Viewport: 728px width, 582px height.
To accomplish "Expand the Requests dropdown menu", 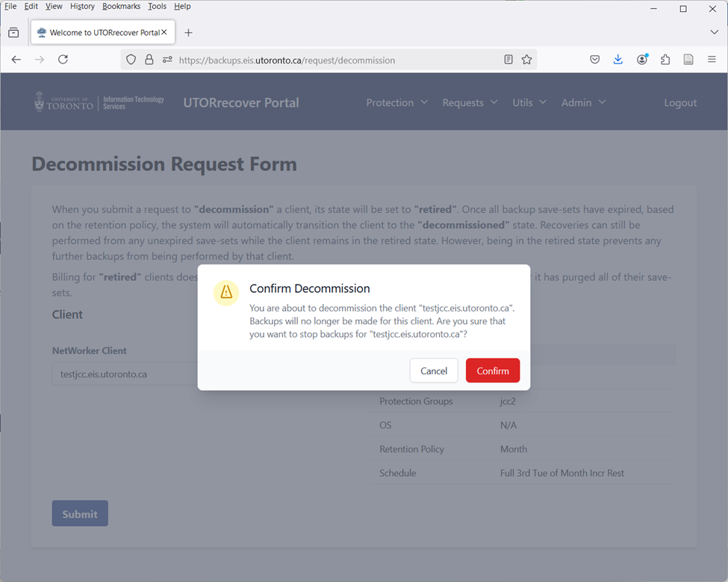I will click(470, 102).
